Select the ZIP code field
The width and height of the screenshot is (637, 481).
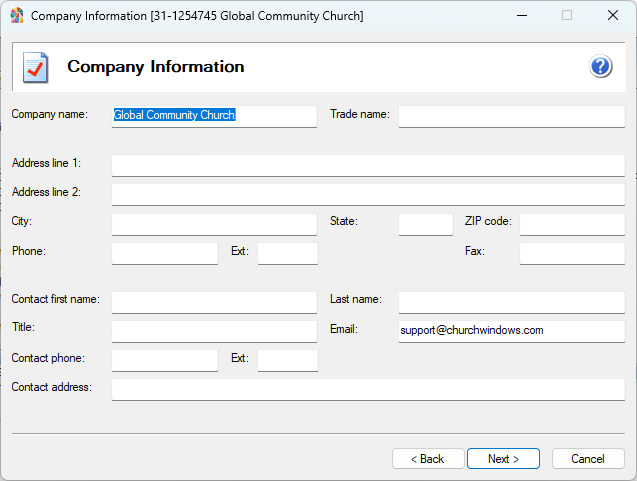tap(571, 224)
